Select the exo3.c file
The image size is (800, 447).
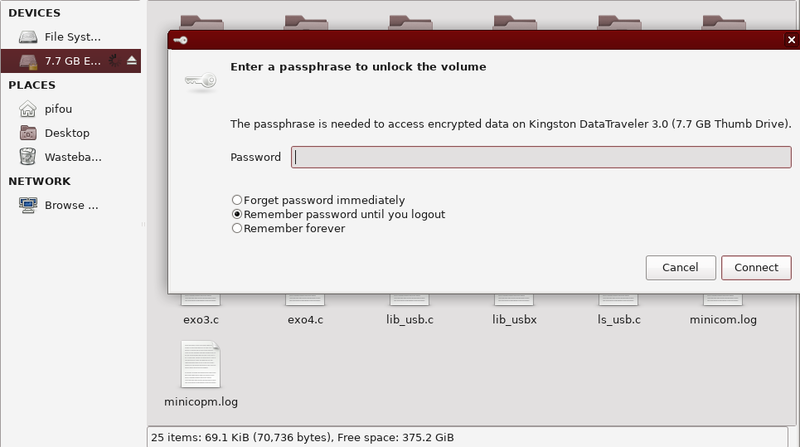click(200, 320)
